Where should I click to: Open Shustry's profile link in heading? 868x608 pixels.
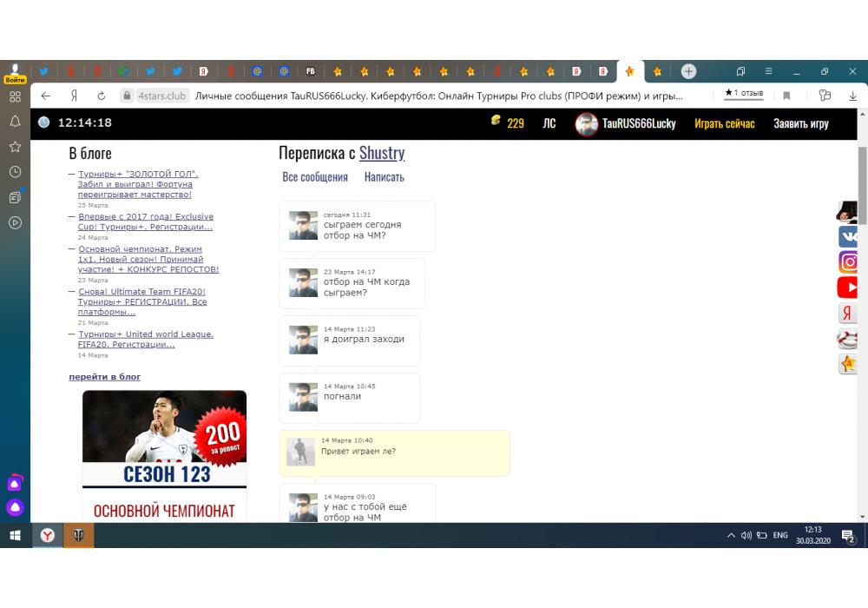pyautogui.click(x=382, y=153)
